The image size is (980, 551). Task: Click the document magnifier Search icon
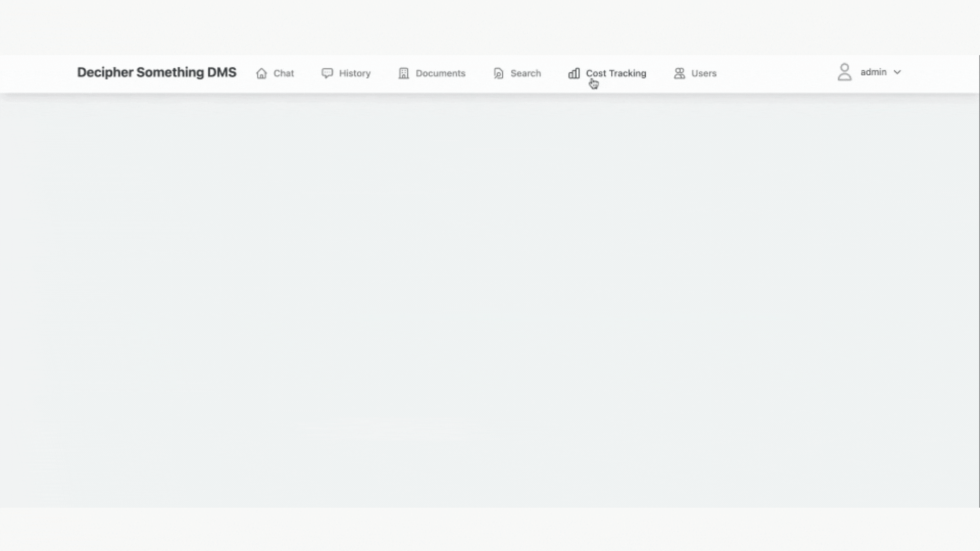pos(499,73)
